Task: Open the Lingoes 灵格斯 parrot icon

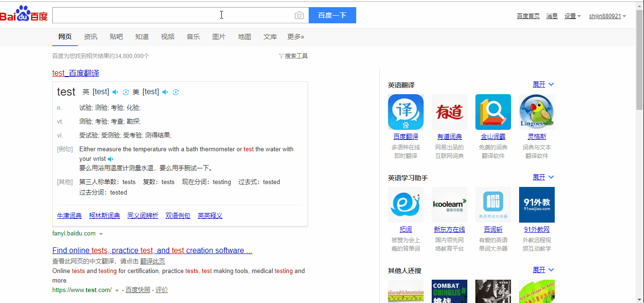Action: (x=537, y=112)
